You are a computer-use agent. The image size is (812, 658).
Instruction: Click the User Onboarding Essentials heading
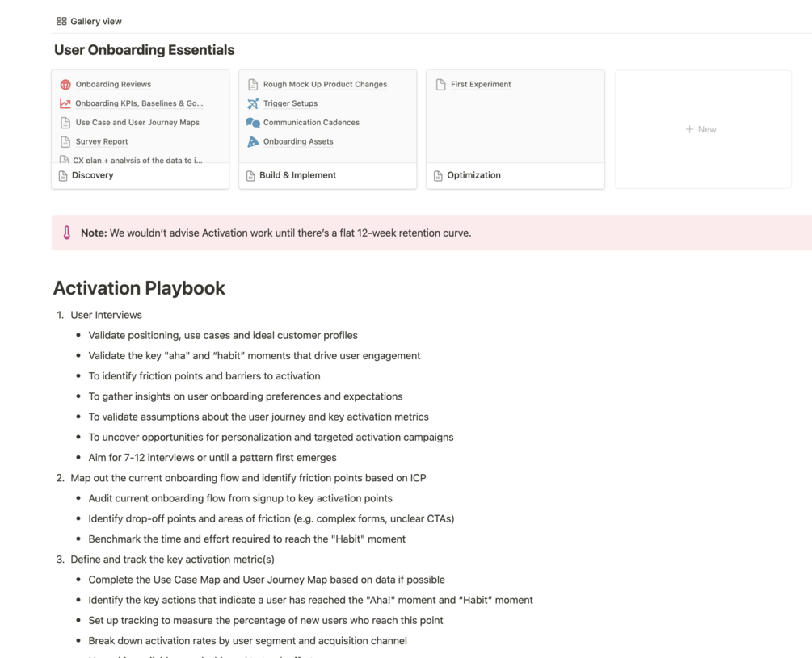[x=144, y=50]
